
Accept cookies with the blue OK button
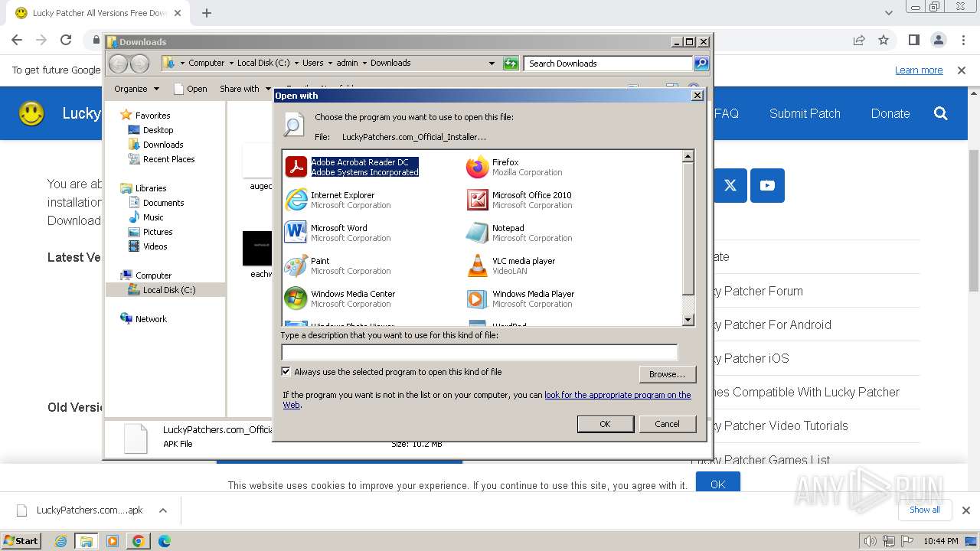coord(717,484)
